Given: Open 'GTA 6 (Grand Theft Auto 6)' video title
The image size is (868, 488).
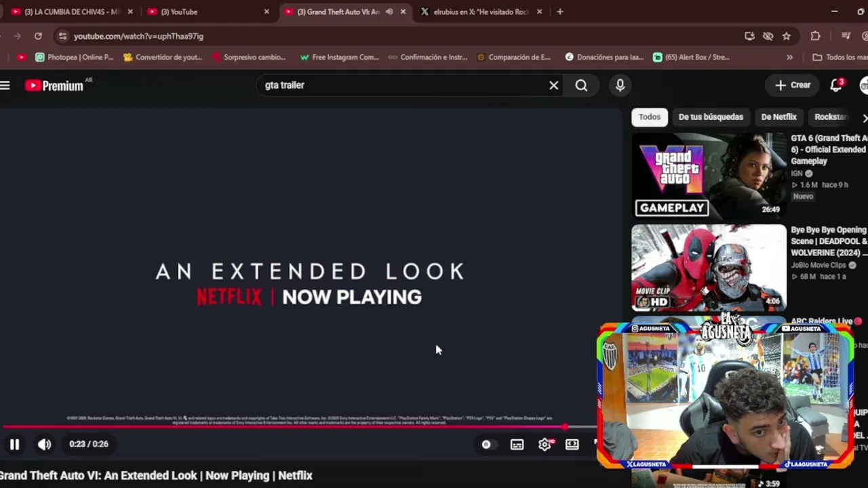Looking at the screenshot, I should click(x=829, y=150).
